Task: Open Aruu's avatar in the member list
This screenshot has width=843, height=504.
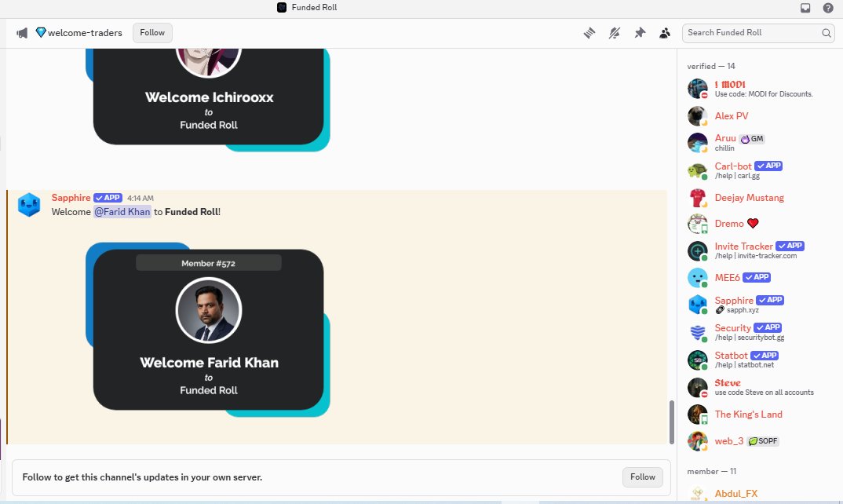Action: pyautogui.click(x=697, y=143)
